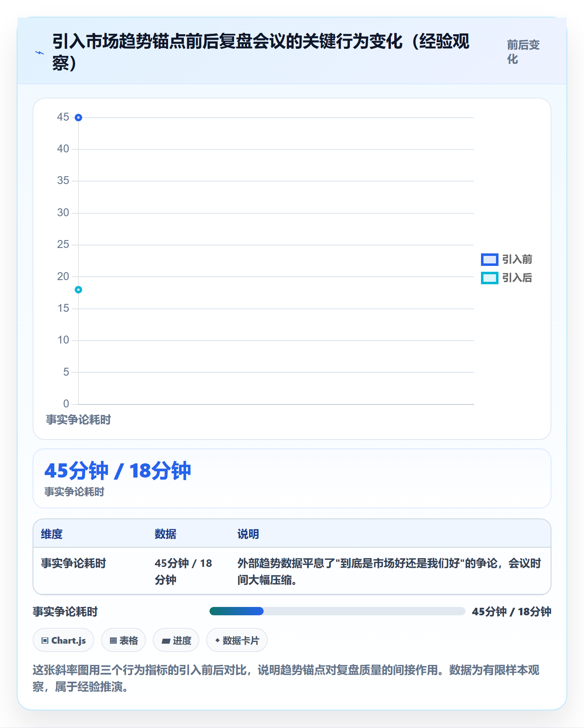Image resolution: width=584 pixels, height=728 pixels.
Task: Click the chart title 引入市场趋势锚点前后复盘会议
Action: (x=261, y=52)
